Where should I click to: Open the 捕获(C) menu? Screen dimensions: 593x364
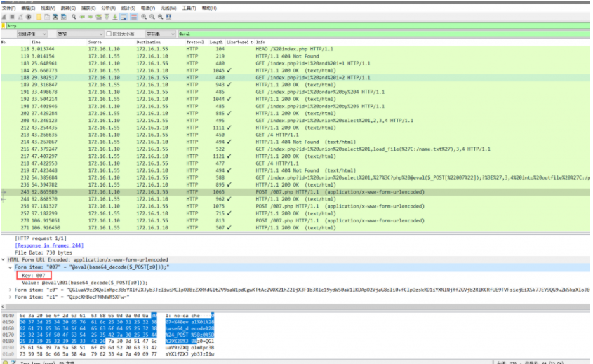pyautogui.click(x=88, y=8)
